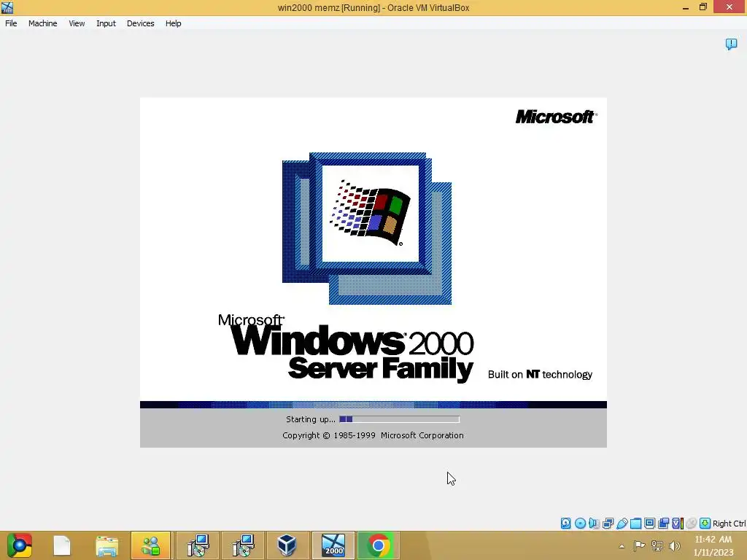Viewport: 747px width, 560px height.
Task: Click the shared folders status icon
Action: (x=636, y=524)
